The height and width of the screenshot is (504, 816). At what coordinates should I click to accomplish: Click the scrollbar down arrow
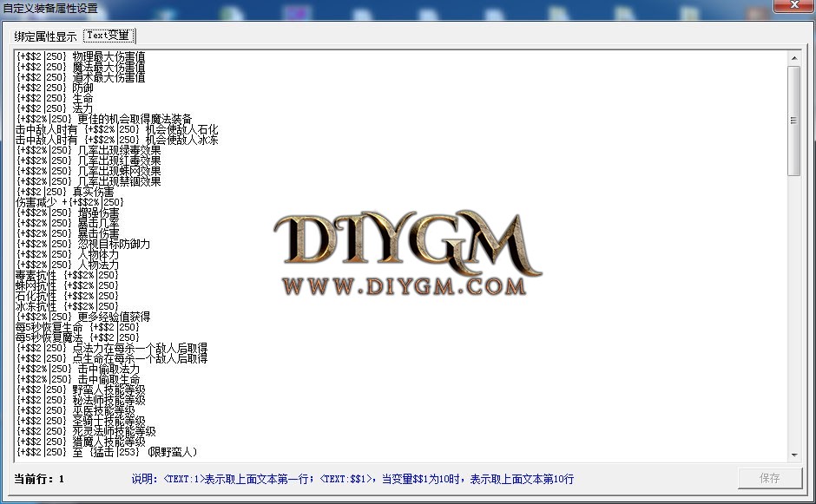pyautogui.click(x=793, y=455)
